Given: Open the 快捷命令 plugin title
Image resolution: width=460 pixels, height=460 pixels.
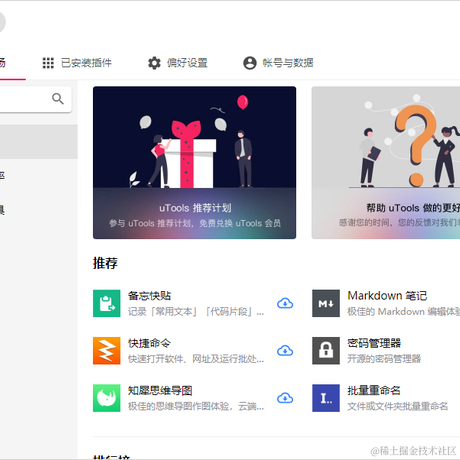Looking at the screenshot, I should (149, 343).
